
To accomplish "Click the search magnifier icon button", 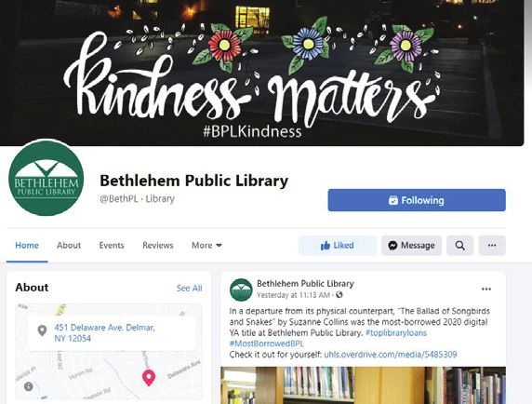I will 459,245.
